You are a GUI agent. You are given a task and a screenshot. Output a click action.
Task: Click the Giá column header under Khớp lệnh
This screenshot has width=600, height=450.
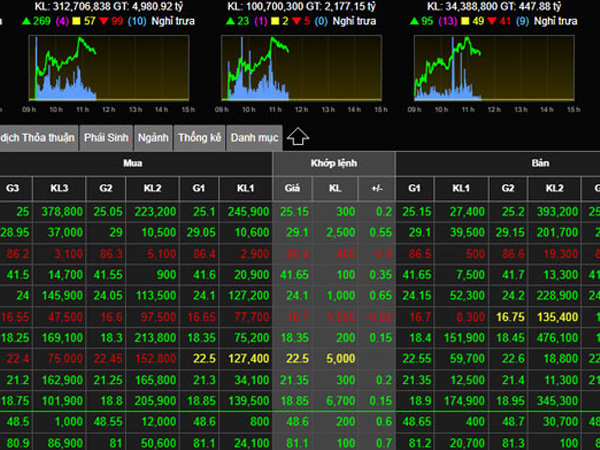click(x=292, y=188)
